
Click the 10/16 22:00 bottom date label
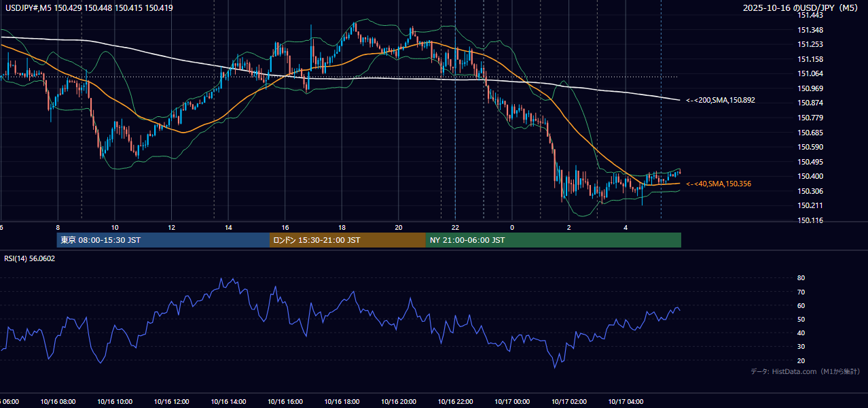pos(455,402)
